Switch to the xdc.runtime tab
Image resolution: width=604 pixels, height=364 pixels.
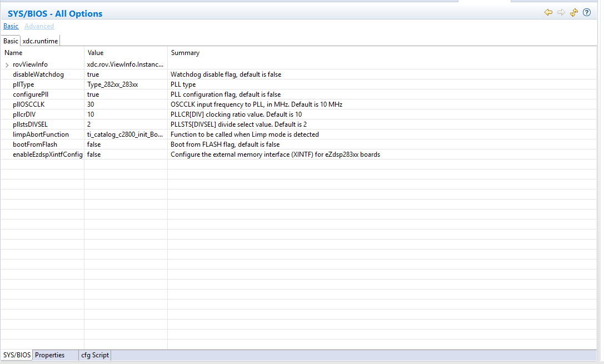[x=40, y=41]
